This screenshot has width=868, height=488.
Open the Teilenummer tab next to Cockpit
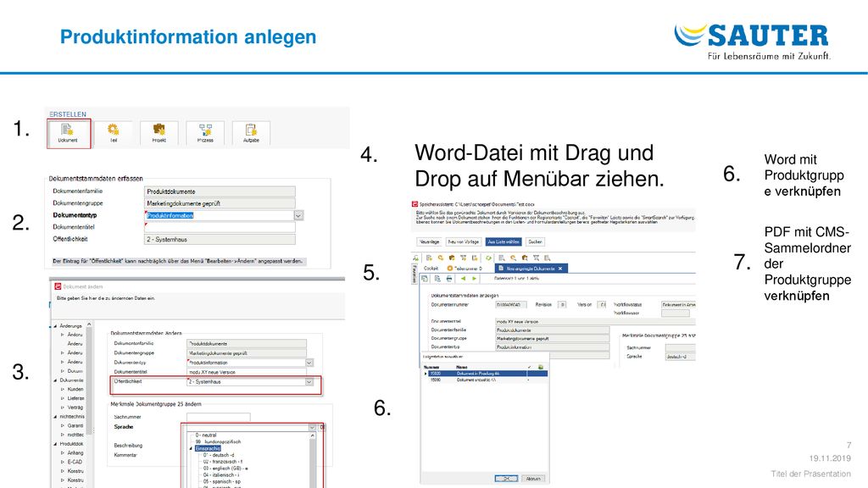[x=464, y=269]
